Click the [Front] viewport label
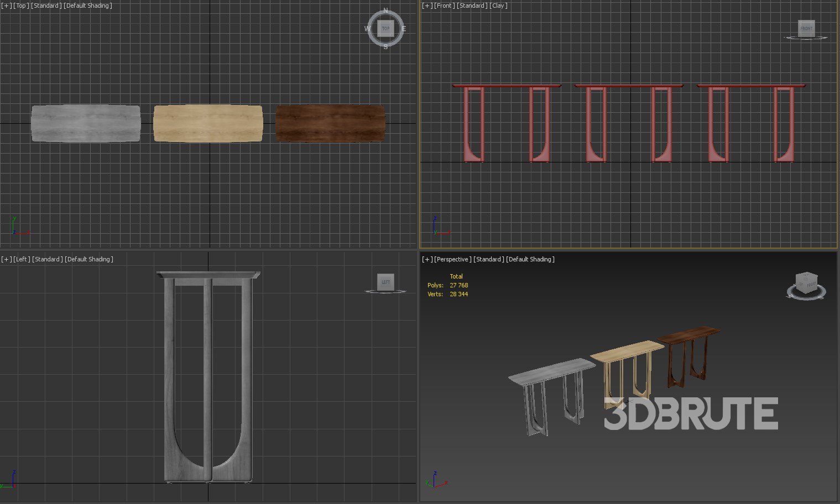 coord(445,6)
